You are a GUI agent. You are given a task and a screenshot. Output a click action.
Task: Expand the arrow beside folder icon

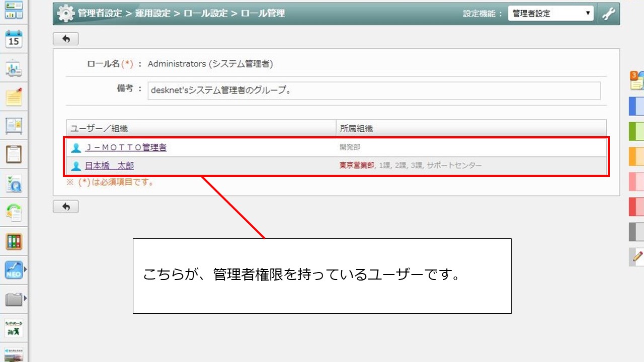[25, 299]
